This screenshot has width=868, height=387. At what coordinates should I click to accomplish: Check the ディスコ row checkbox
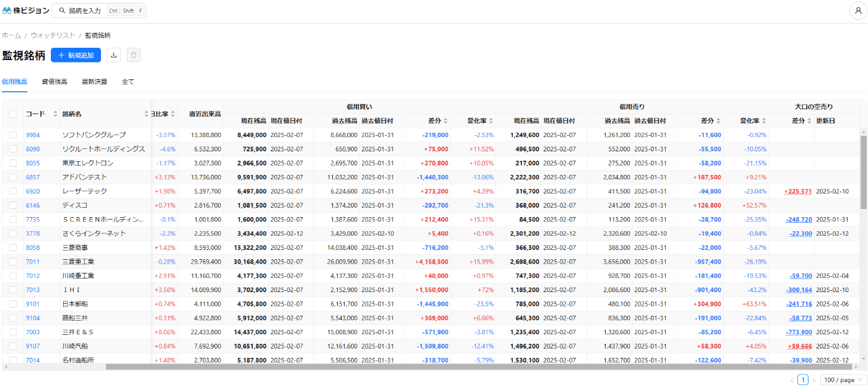13,205
